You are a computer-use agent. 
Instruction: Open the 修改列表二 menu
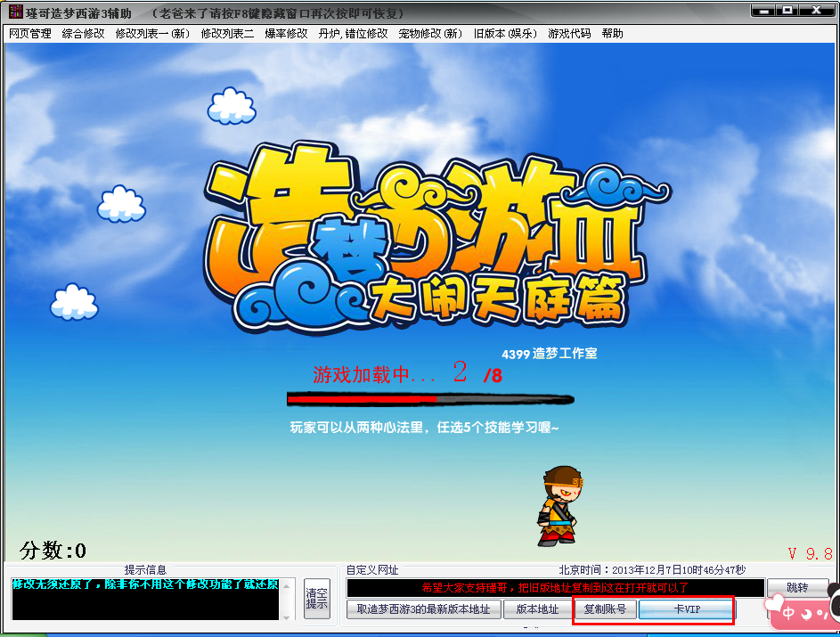tap(227, 34)
